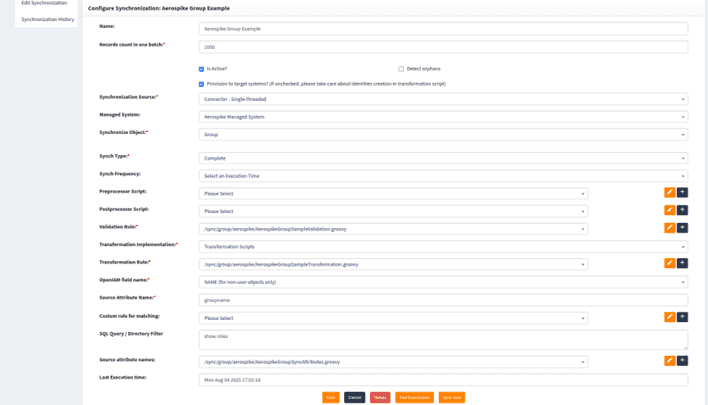Click the red Delete button
This screenshot has width=708, height=405.
380,397
